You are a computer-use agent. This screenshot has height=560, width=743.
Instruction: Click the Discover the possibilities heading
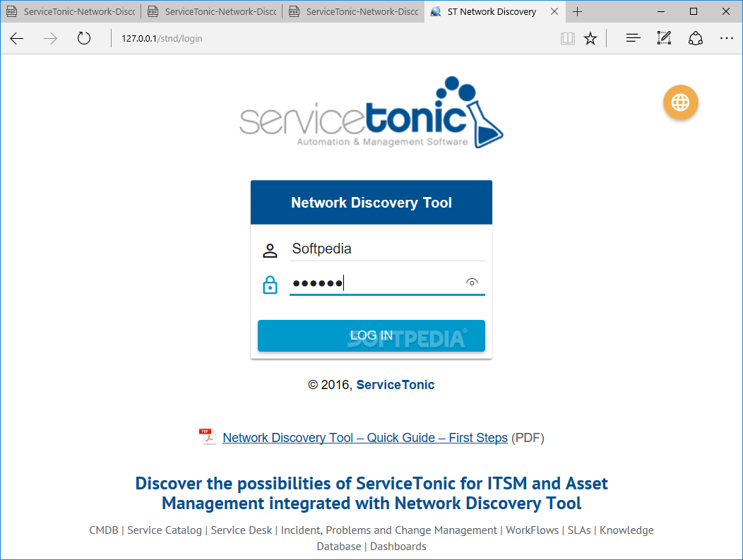(371, 493)
